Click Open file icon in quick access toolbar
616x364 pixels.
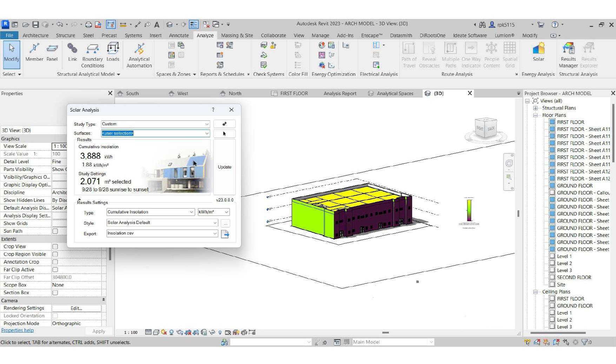(26, 25)
